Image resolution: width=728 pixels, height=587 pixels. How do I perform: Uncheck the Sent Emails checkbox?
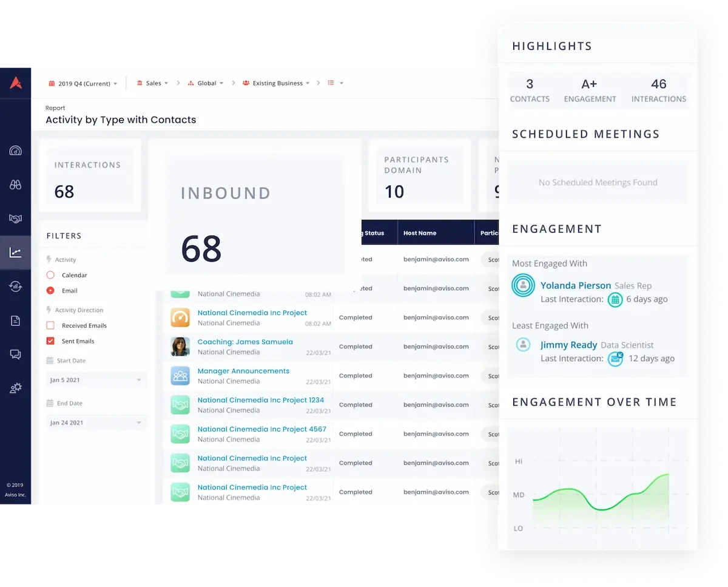pyautogui.click(x=50, y=341)
